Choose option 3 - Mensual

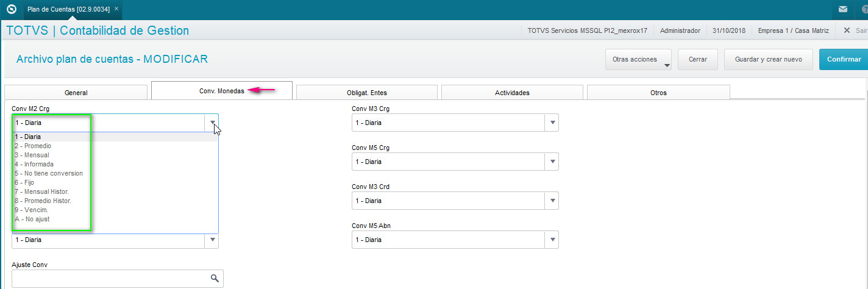[115, 155]
